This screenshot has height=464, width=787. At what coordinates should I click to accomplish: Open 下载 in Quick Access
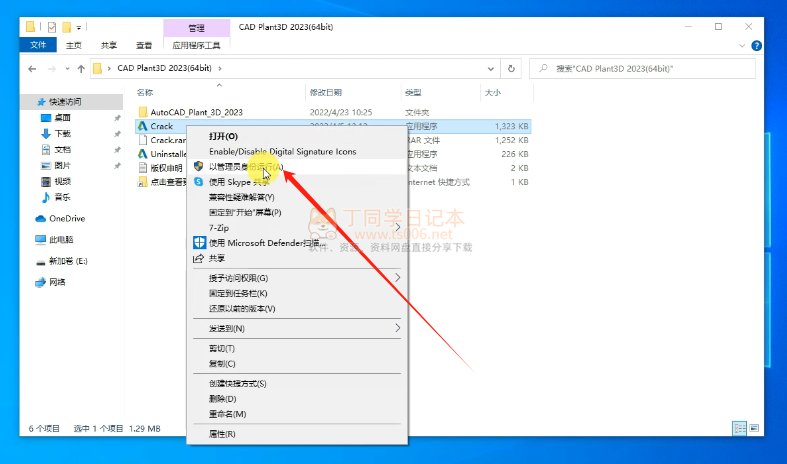click(x=62, y=134)
